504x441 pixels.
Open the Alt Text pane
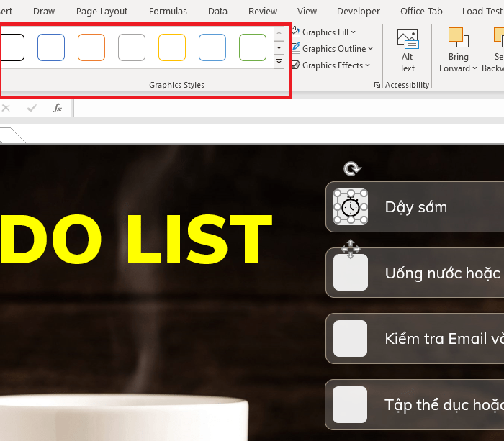pos(408,50)
